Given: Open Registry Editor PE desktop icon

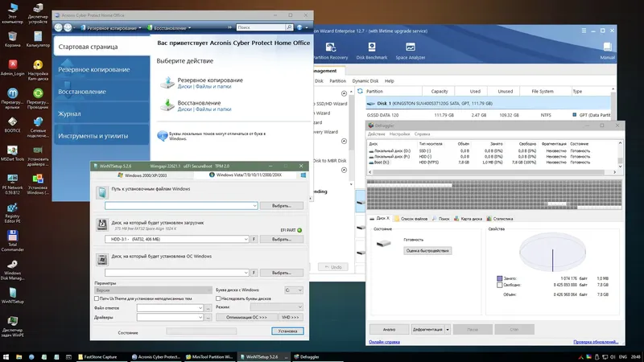Looking at the screenshot, I should click(x=12, y=212).
